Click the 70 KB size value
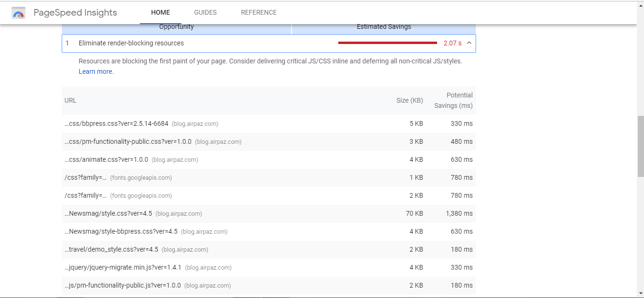Viewport: 644px width, 298px height. (414, 213)
